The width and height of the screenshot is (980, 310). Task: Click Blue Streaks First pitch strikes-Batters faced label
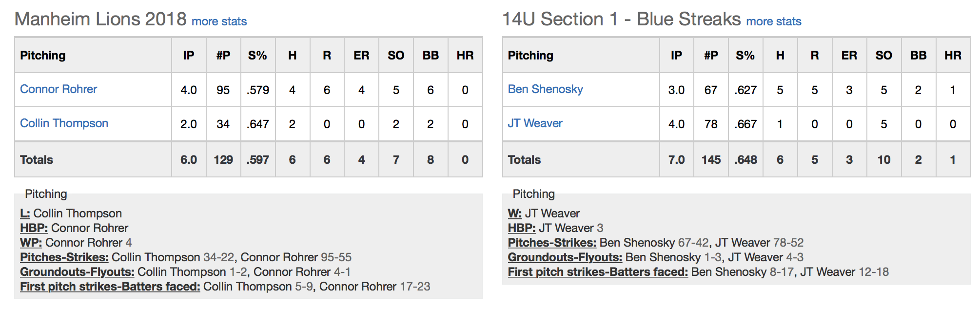click(x=598, y=272)
